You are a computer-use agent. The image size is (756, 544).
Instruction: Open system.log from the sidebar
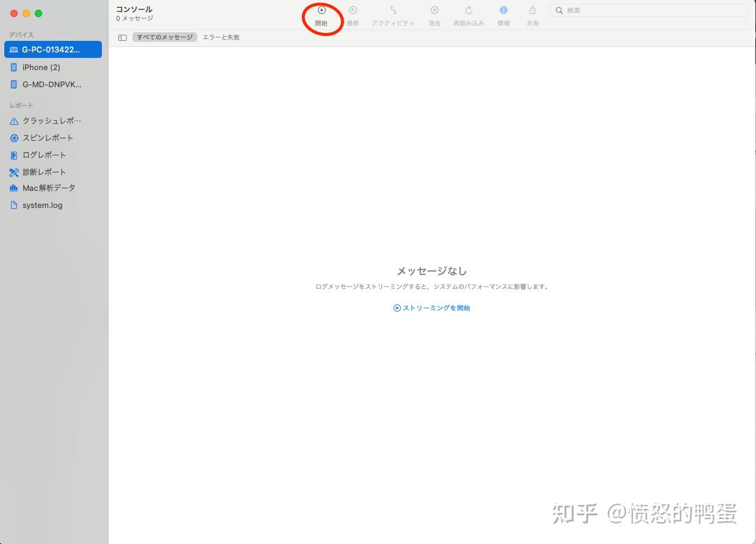tap(42, 205)
